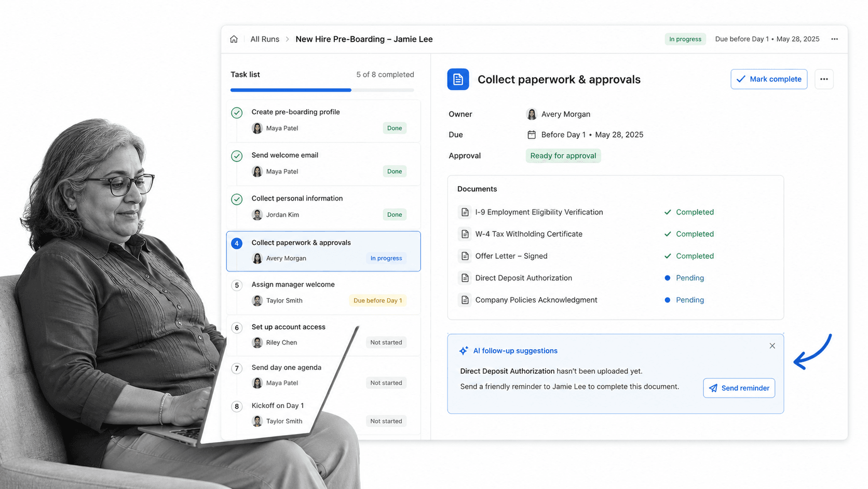This screenshot has height=489, width=868.
Task: Click Mark complete button
Action: pos(769,79)
